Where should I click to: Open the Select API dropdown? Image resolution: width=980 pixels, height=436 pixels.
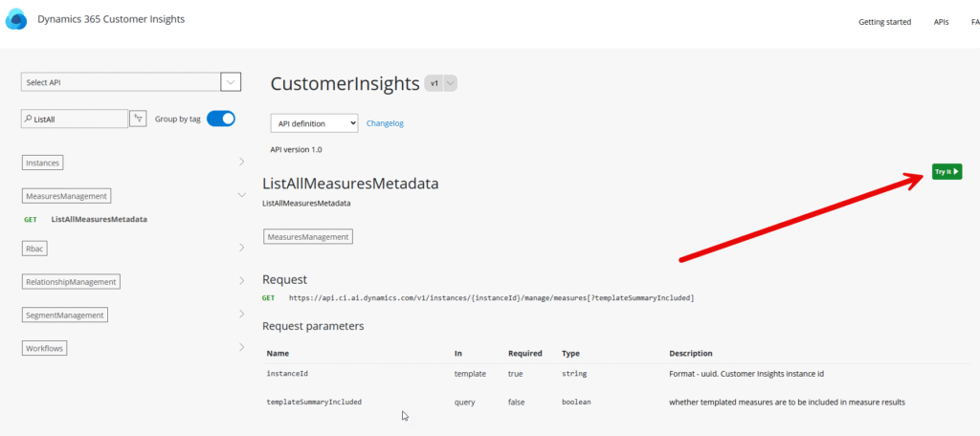(130, 82)
